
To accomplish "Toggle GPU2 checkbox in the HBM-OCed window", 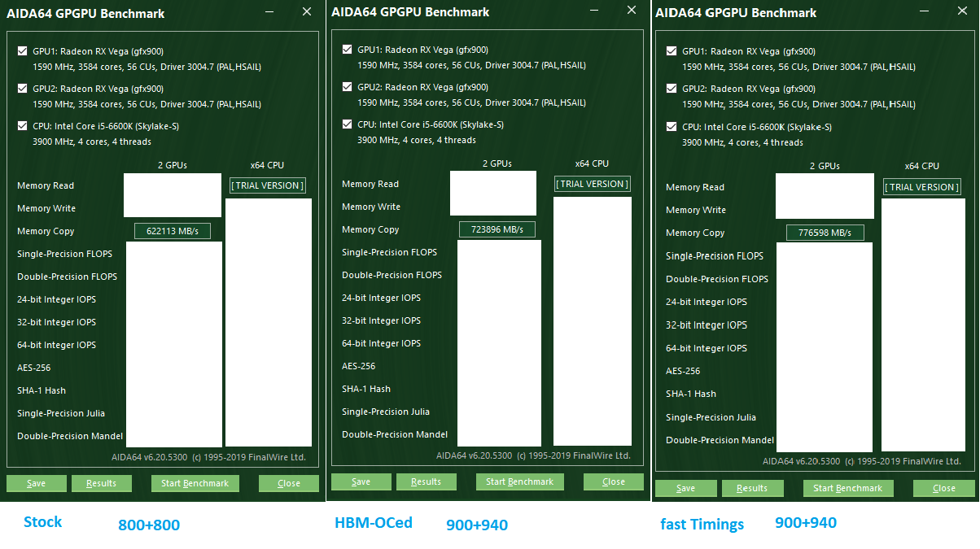I will point(348,87).
